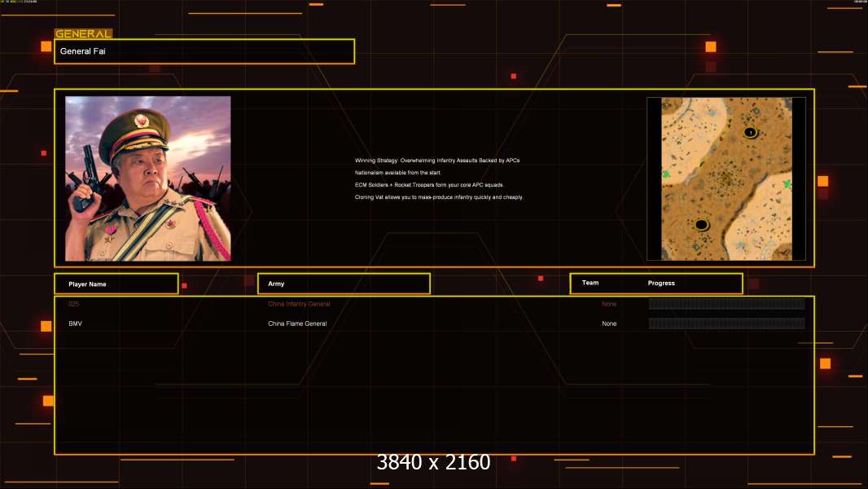Click the Nationalism available from start line
Screen dimensions: 868x489
coord(398,173)
